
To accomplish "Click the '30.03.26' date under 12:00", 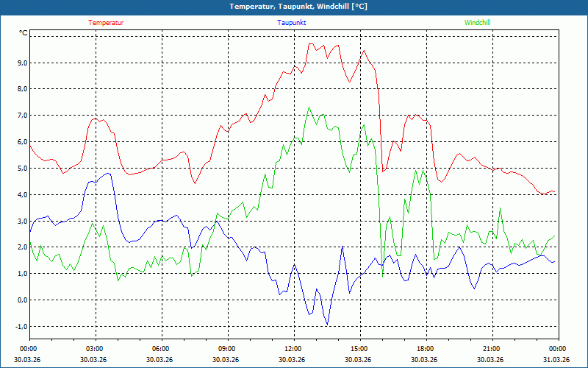I will pyautogui.click(x=292, y=359).
